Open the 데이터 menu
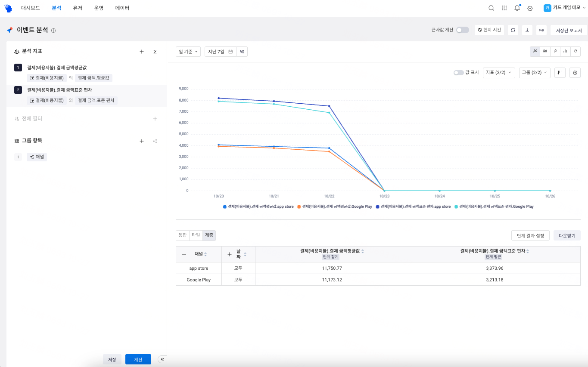This screenshot has height=367, width=588. pyautogui.click(x=122, y=8)
